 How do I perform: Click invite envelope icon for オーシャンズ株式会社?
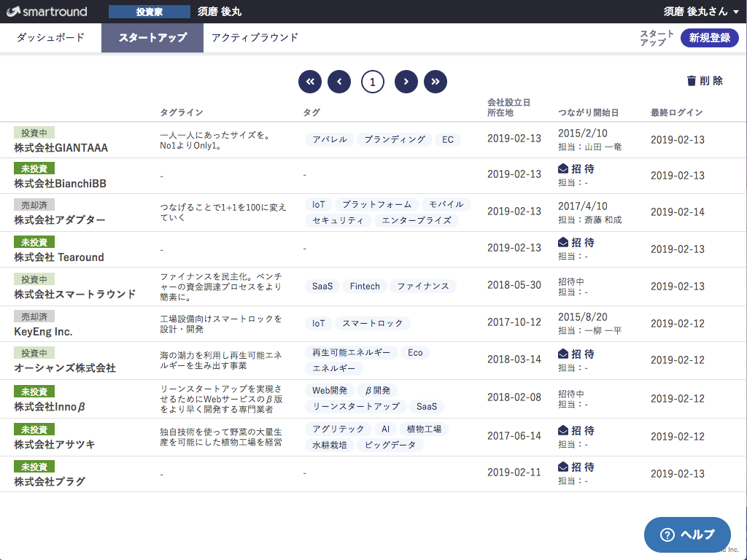click(x=563, y=354)
